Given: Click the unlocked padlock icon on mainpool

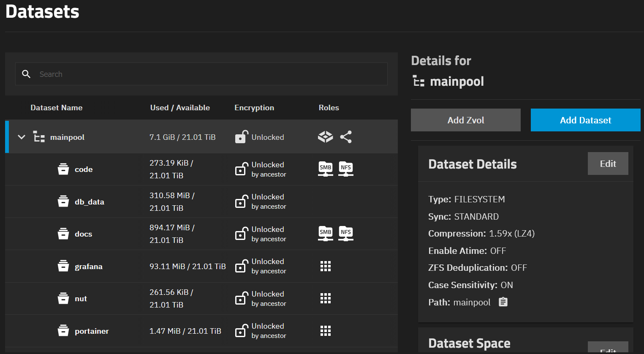Looking at the screenshot, I should click(x=241, y=136).
